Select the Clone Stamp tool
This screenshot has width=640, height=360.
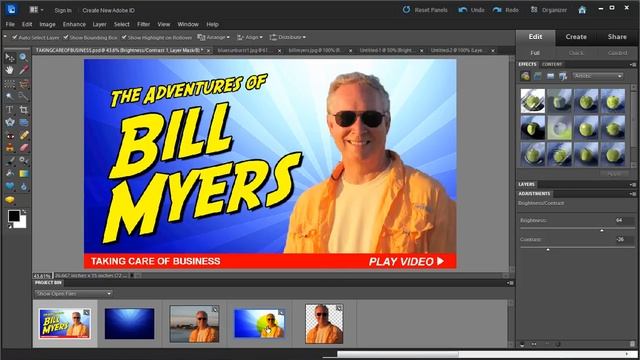click(9, 148)
